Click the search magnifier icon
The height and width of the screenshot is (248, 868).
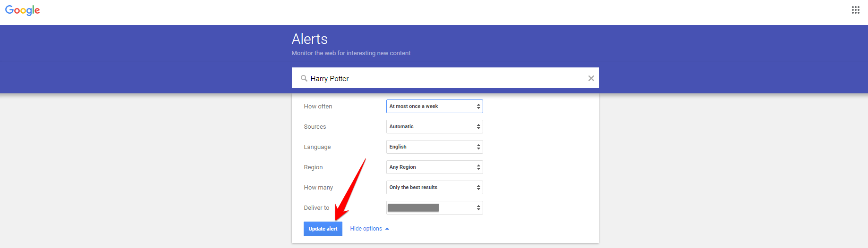coord(304,78)
